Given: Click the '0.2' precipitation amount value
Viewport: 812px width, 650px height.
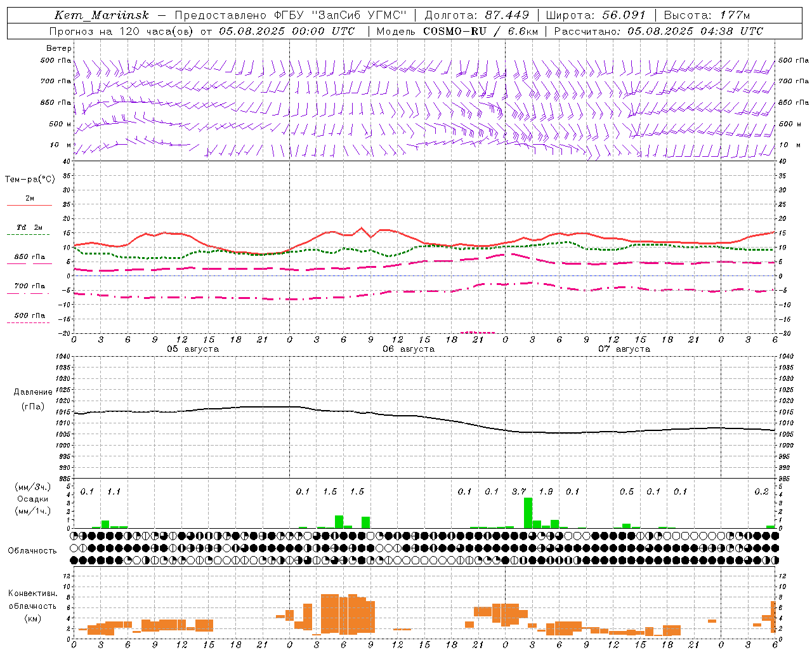Looking at the screenshot, I should point(761,491).
